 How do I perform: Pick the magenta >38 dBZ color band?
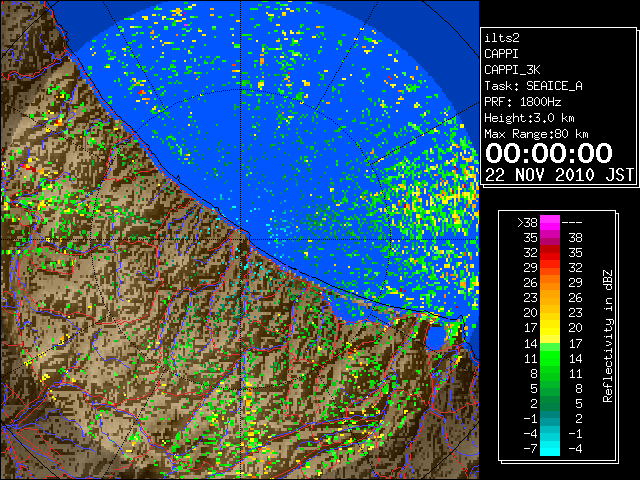550,222
